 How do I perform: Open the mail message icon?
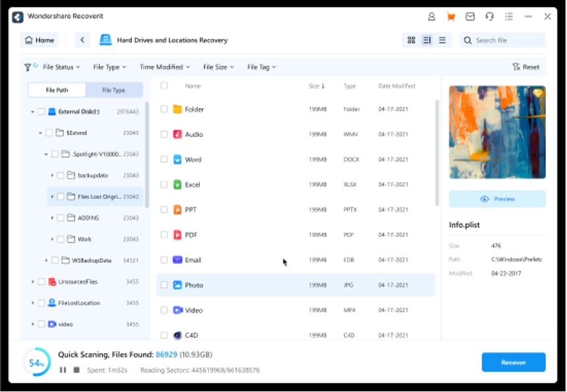pyautogui.click(x=470, y=16)
